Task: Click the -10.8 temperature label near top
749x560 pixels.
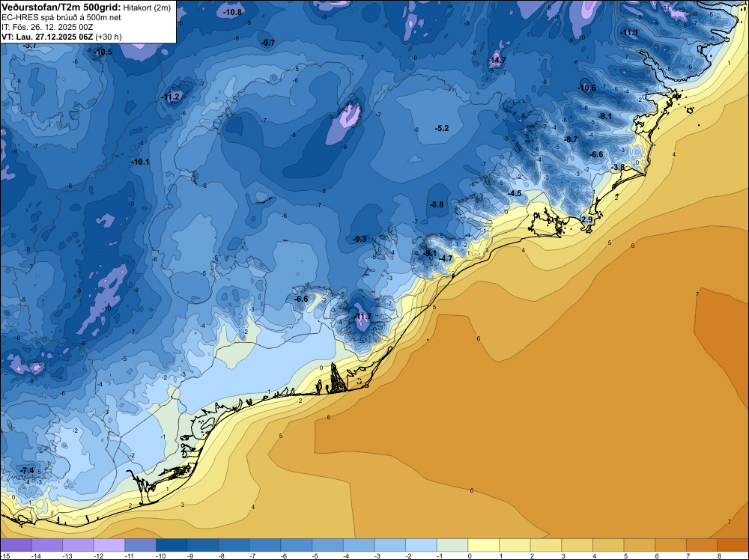Action: [233, 13]
